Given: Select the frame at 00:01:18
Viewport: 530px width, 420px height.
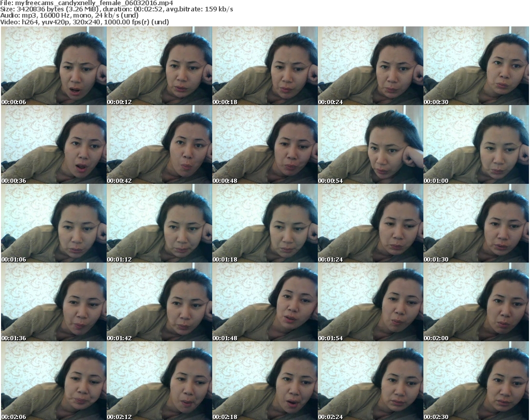Looking at the screenshot, I should pyautogui.click(x=264, y=224).
